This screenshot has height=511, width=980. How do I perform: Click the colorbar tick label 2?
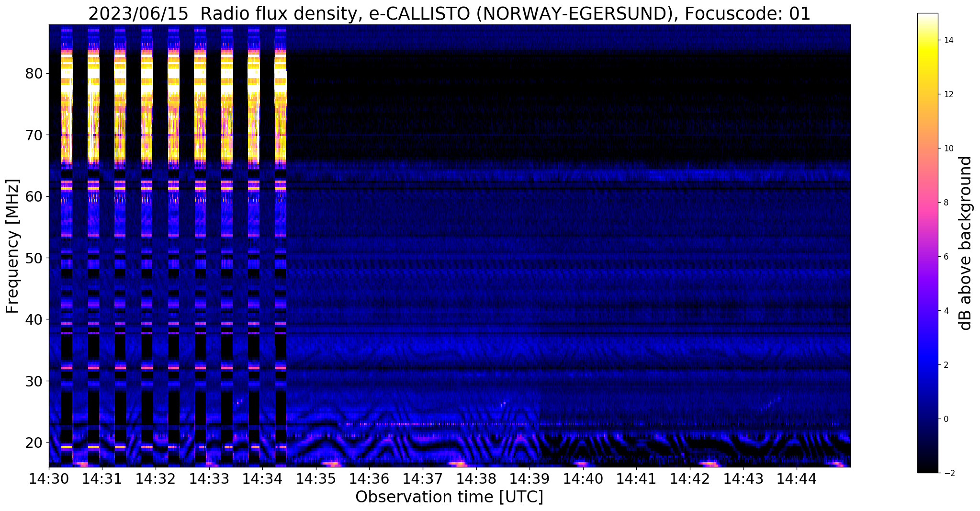(945, 365)
